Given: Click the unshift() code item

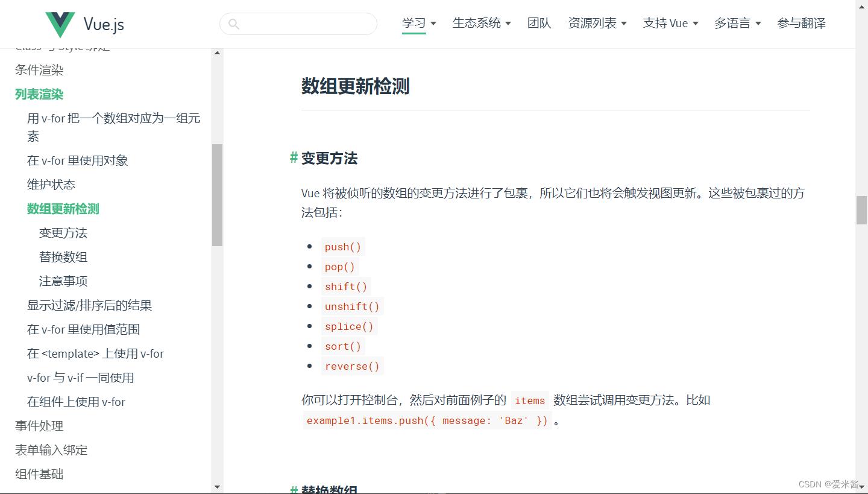Looking at the screenshot, I should coord(353,306).
